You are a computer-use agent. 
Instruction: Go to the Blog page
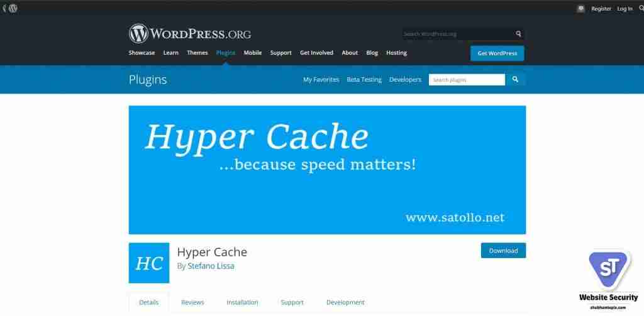[x=372, y=53]
